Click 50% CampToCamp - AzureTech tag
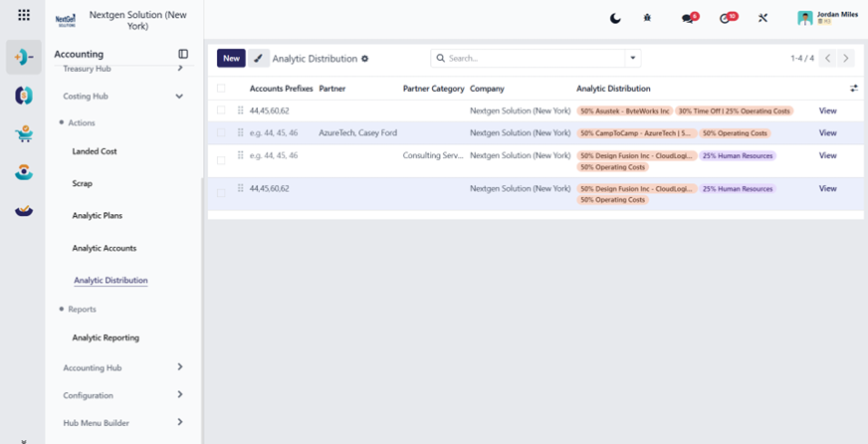Image resolution: width=868 pixels, height=444 pixels. pos(637,132)
